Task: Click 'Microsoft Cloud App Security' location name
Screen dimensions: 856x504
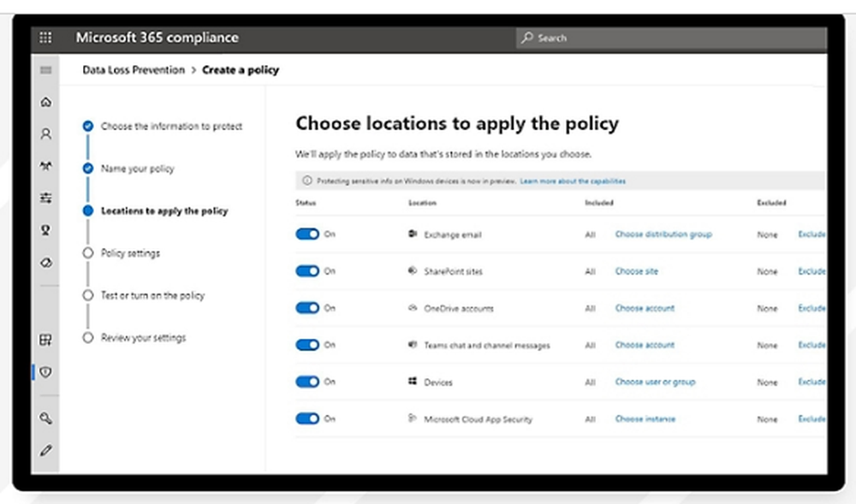Action: coord(479,419)
